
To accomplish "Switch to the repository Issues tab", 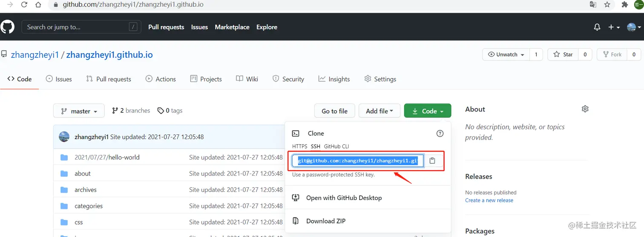I will pos(59,79).
